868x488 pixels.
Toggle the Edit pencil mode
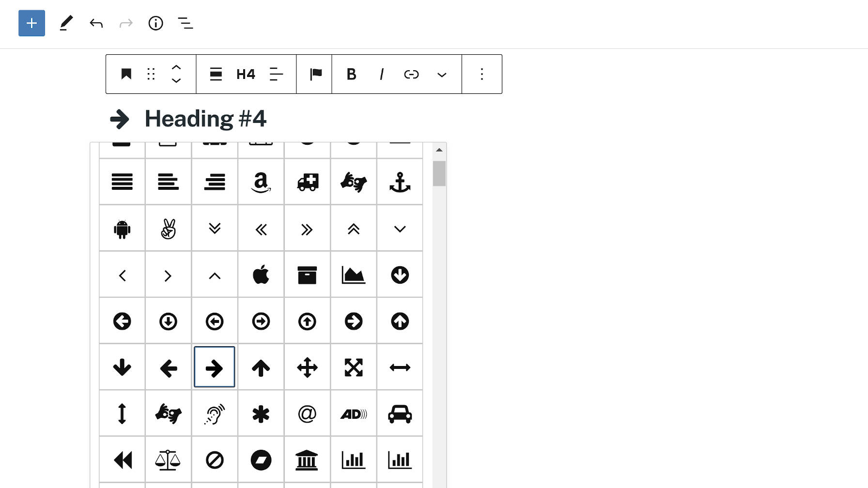pos(66,23)
